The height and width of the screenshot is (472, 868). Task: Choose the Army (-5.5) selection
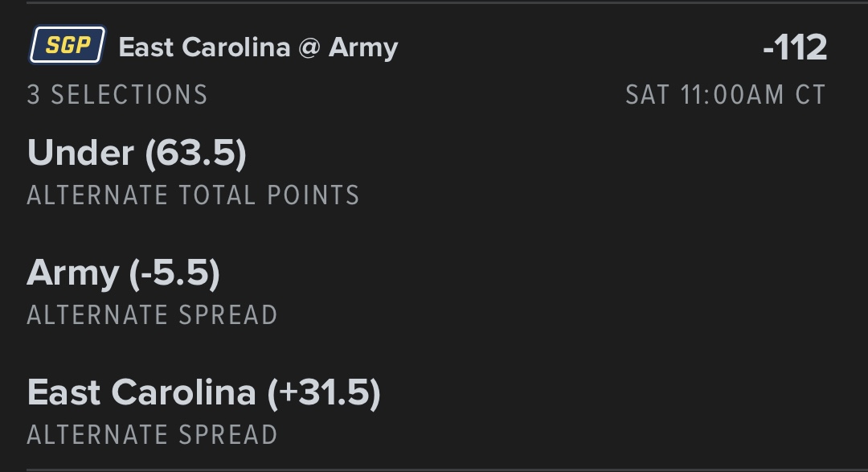pyautogui.click(x=123, y=273)
